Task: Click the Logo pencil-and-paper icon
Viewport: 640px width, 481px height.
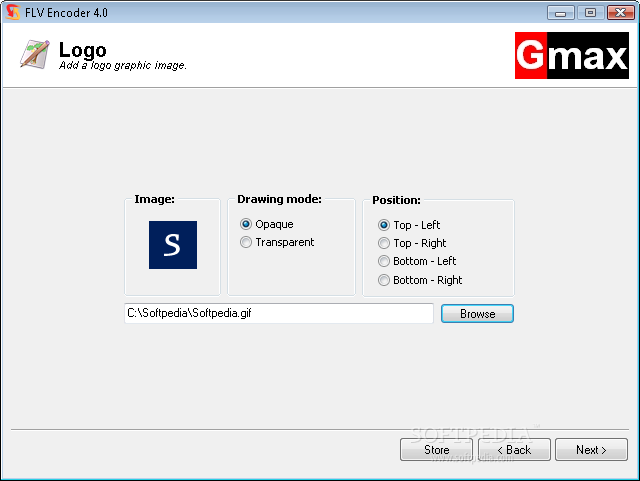Action: point(35,54)
